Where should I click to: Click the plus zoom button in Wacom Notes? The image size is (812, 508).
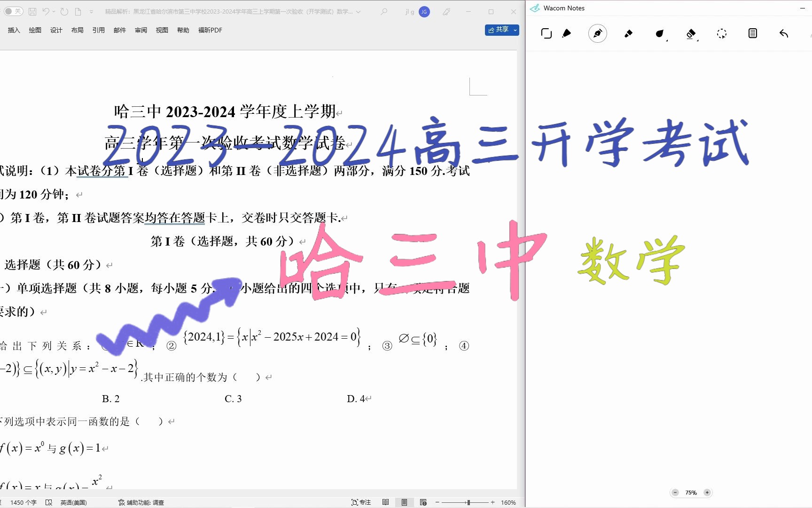[707, 492]
